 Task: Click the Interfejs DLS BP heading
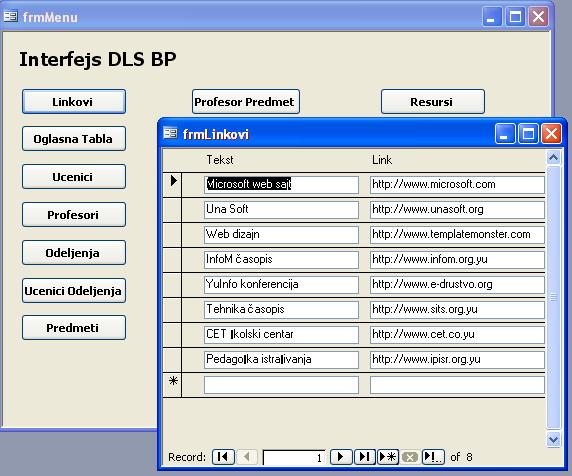coord(98,59)
